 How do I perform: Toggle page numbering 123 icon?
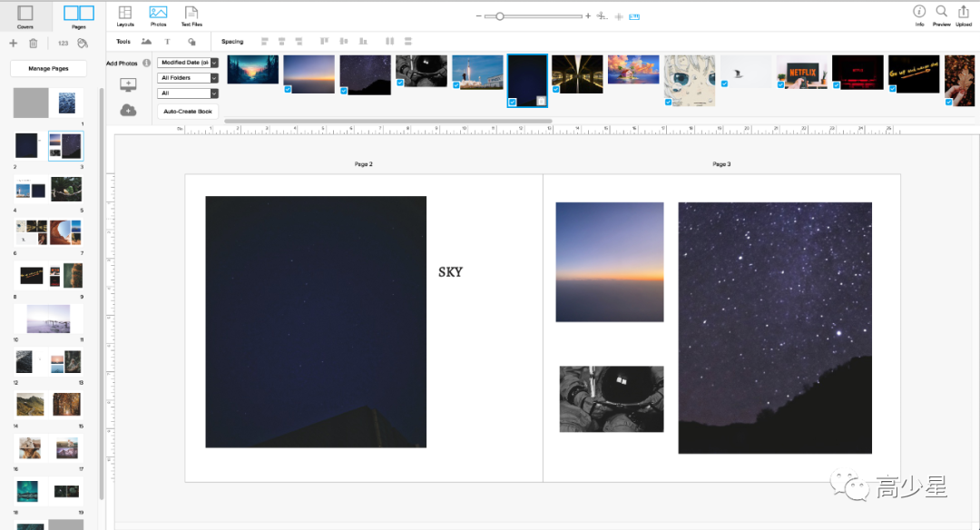click(x=64, y=44)
